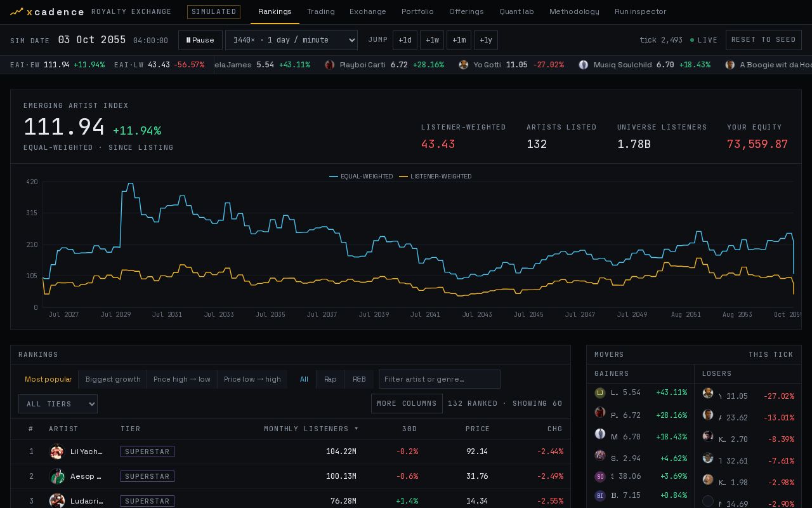812x508 pixels.
Task: Sort by Price high to low
Action: (x=182, y=379)
